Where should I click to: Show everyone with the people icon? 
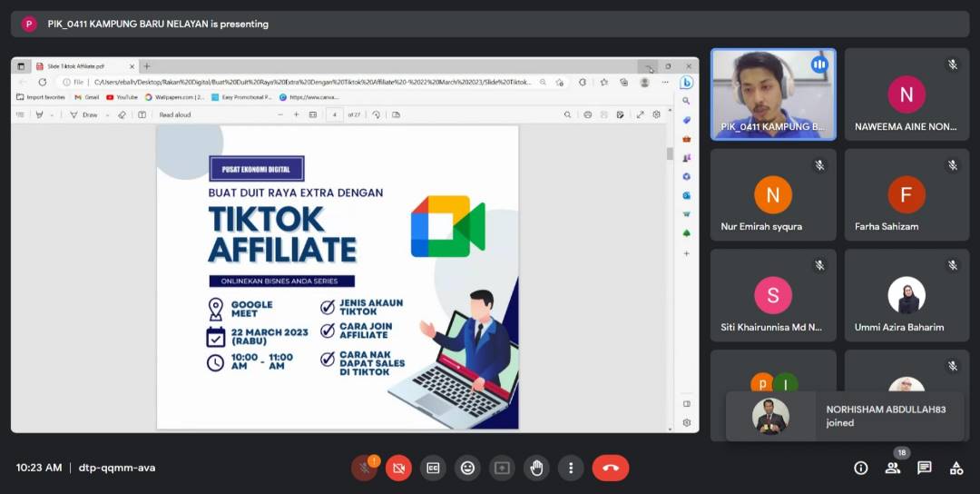tap(893, 468)
